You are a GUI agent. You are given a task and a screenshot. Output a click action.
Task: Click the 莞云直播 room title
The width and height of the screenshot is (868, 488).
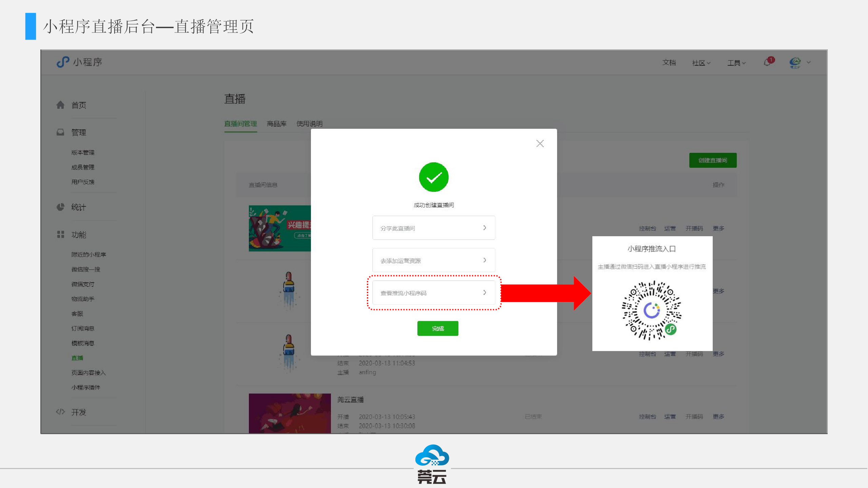coord(350,400)
